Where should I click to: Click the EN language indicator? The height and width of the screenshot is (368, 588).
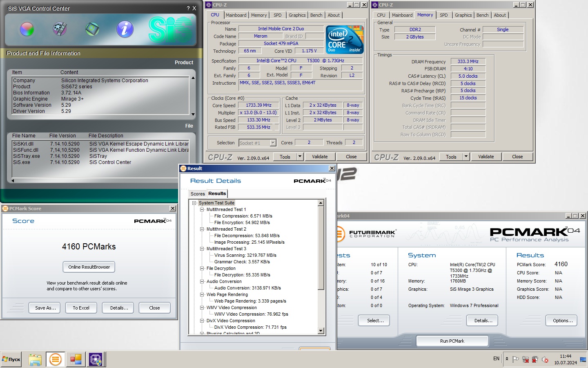pyautogui.click(x=496, y=359)
